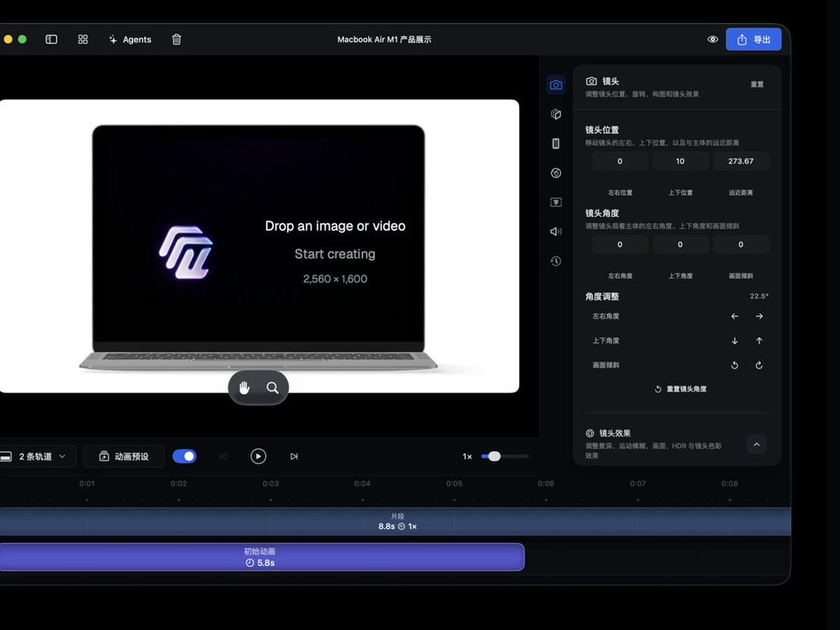Click the 上下位置 field showing 10
Image resolution: width=840 pixels, height=630 pixels.
[x=680, y=161]
